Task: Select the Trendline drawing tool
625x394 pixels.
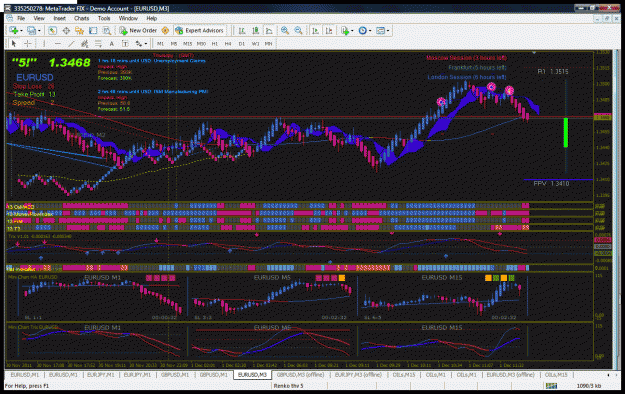Action: [x=71, y=43]
